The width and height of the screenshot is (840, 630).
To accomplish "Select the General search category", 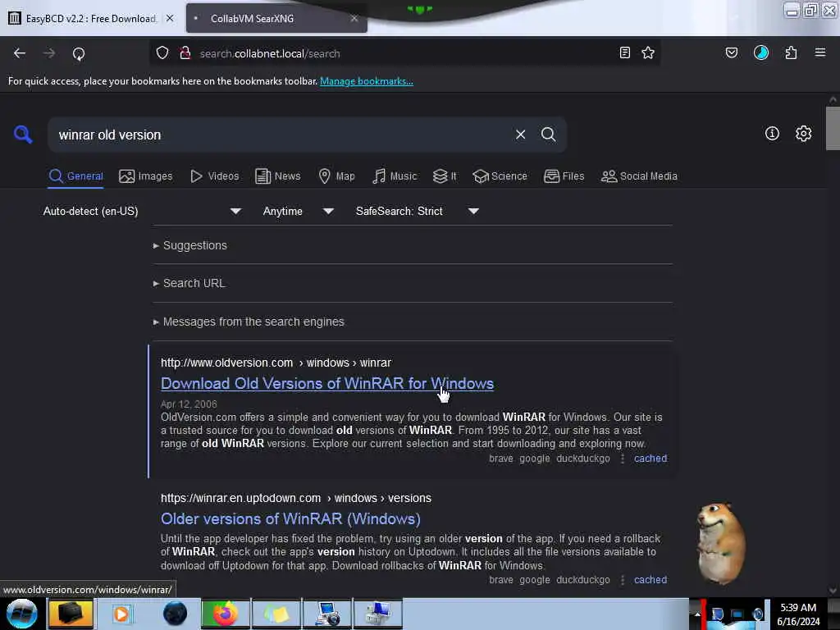I will click(76, 176).
